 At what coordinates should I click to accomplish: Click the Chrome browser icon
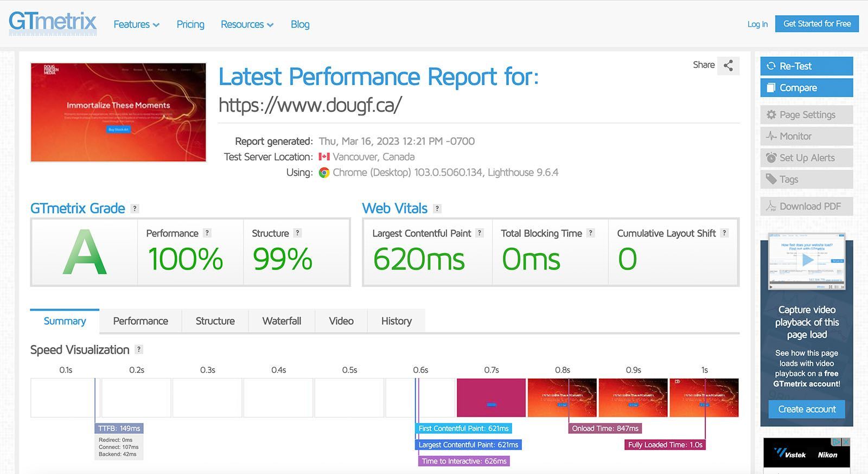324,172
